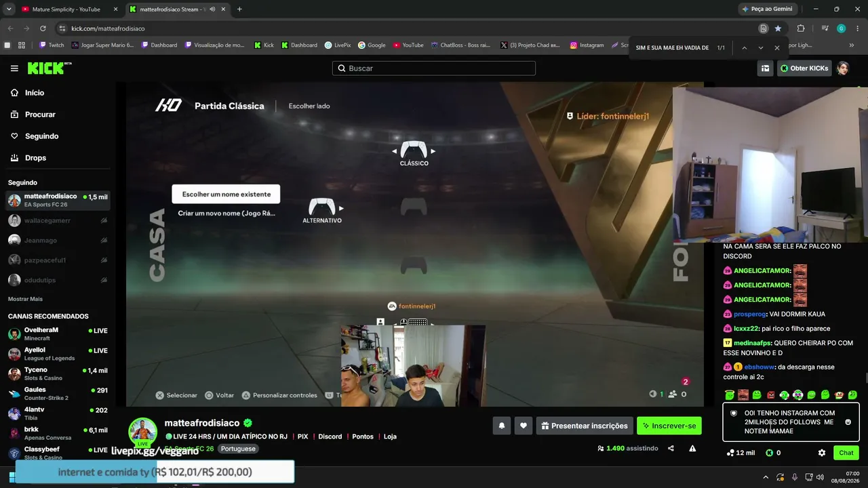Screen dimensions: 868x488
Task: Go to previous find-in-page match
Action: (744, 47)
